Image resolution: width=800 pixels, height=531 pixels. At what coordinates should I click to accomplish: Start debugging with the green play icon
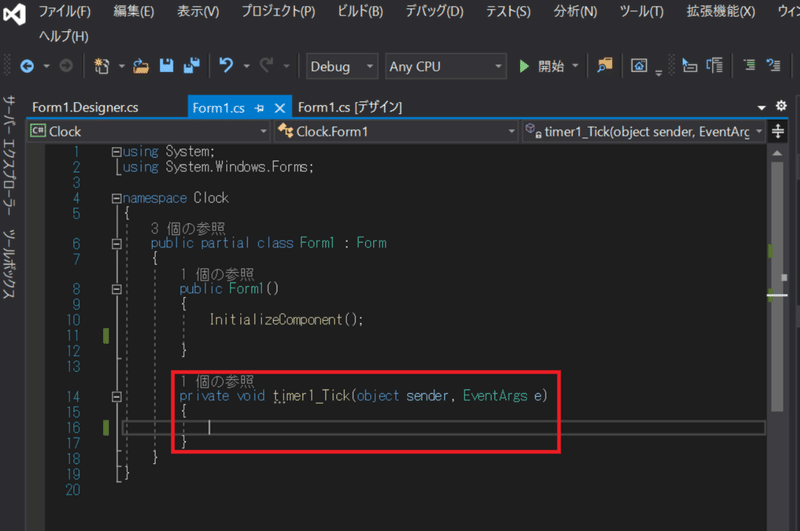click(524, 66)
